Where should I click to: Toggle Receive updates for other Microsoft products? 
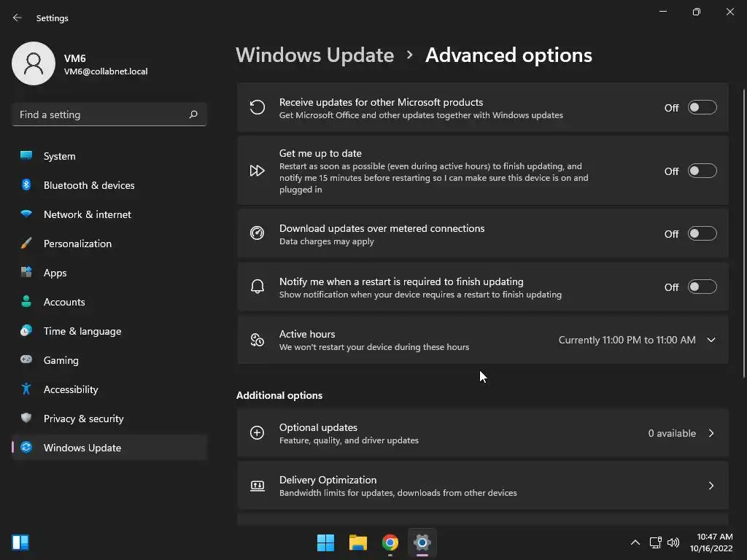[x=703, y=108]
